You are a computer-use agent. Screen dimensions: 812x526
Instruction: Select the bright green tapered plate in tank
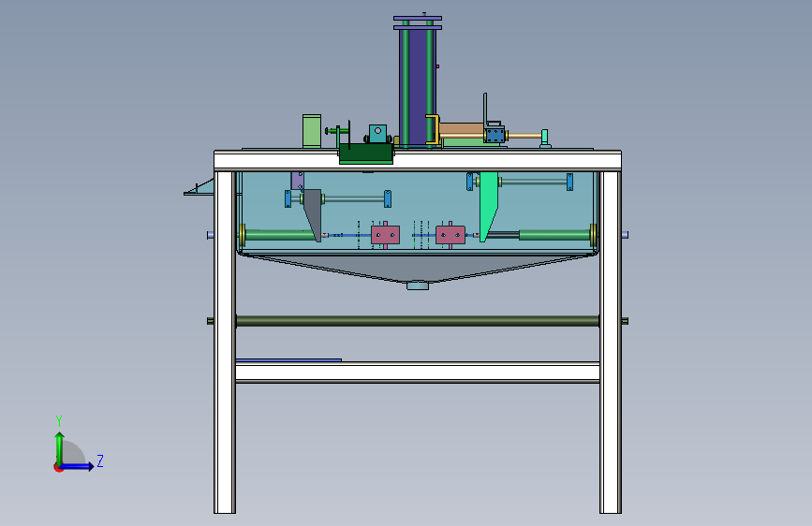point(488,206)
